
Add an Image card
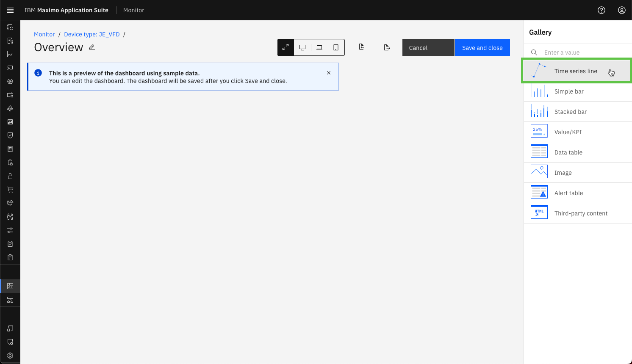[578, 173]
